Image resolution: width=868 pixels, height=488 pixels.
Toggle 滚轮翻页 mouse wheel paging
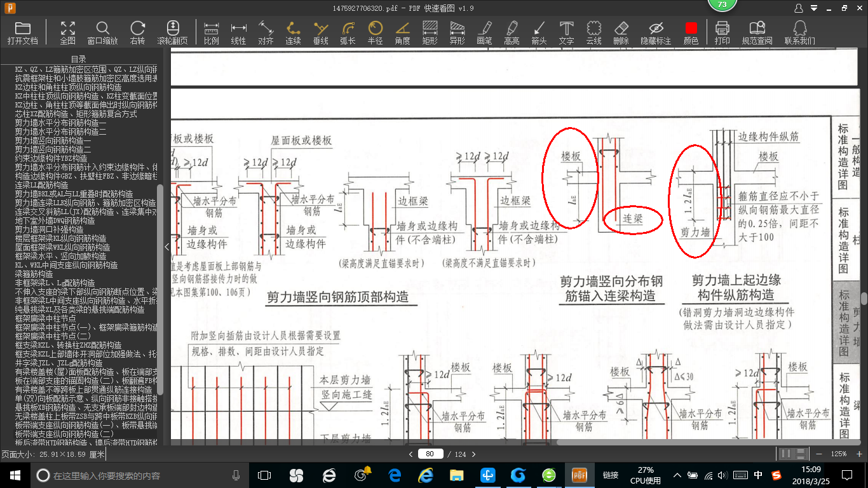[172, 32]
